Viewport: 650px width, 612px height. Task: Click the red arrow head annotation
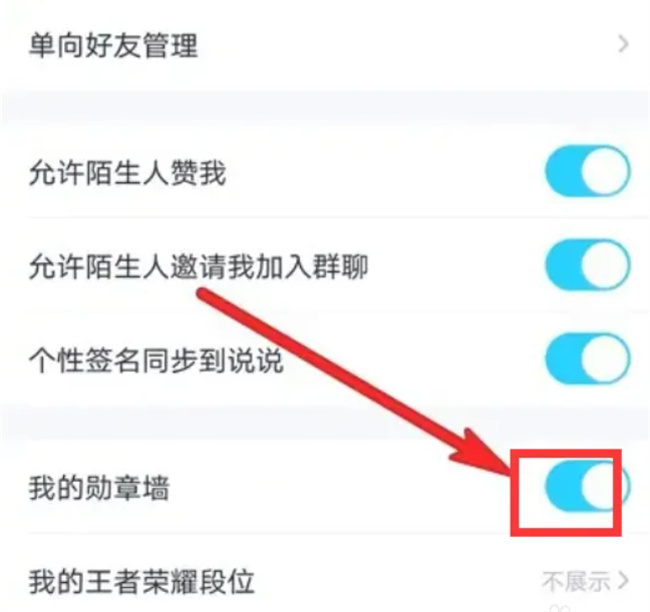pos(485,453)
